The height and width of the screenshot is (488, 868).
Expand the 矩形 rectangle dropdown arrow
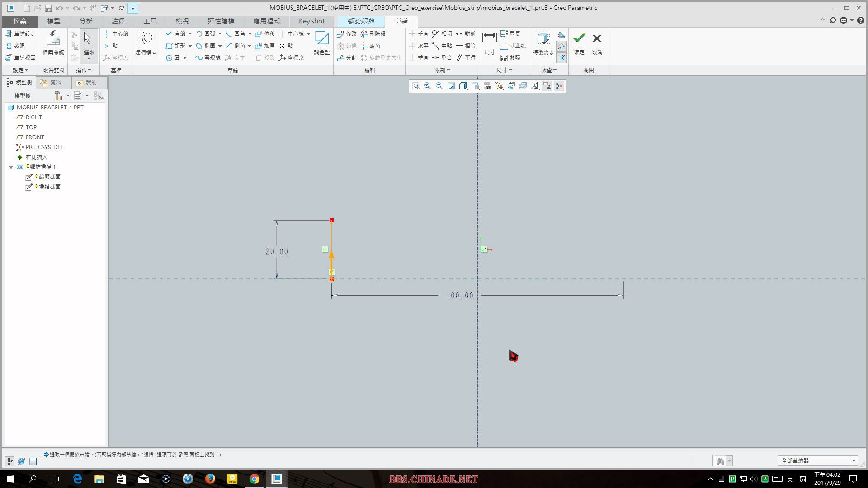(190, 46)
